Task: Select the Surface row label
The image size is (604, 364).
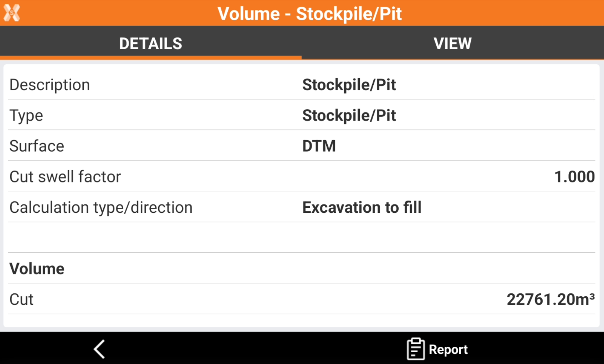Action: coord(37,146)
